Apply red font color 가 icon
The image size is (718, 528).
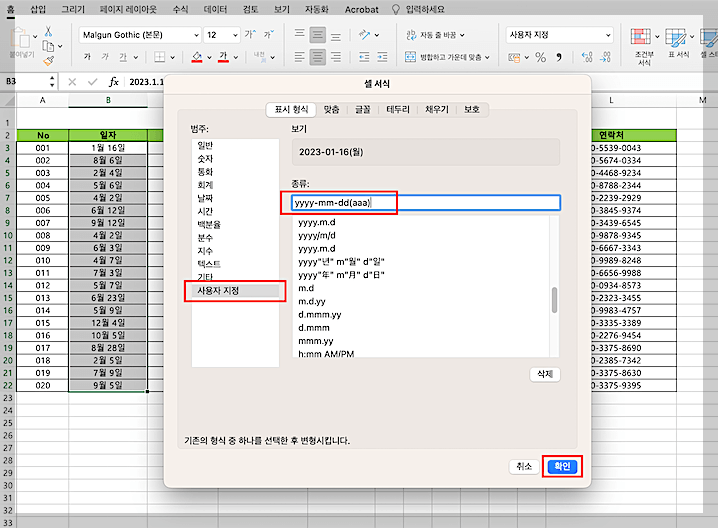tap(223, 57)
